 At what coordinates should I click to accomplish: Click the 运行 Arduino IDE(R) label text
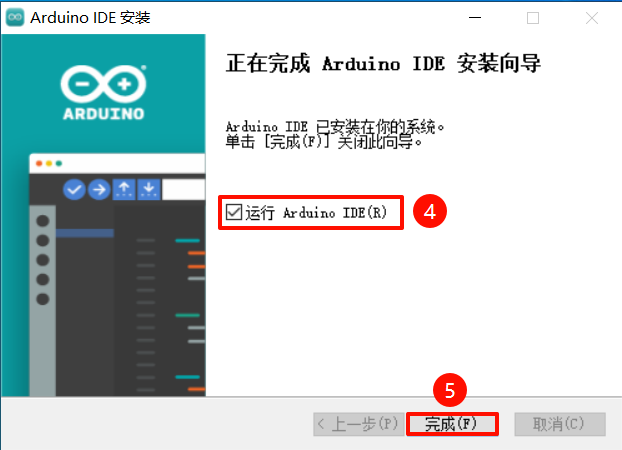(x=316, y=213)
